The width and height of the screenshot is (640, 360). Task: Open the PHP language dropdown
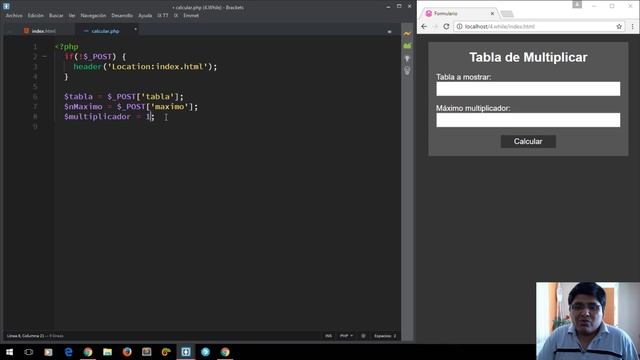pyautogui.click(x=346, y=336)
